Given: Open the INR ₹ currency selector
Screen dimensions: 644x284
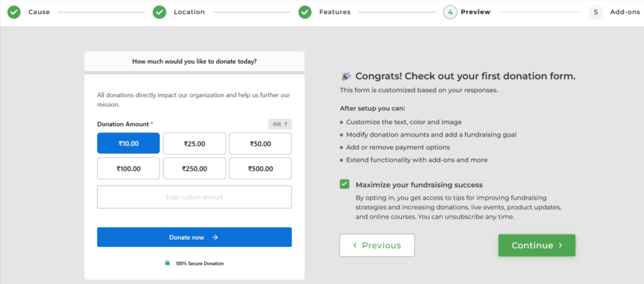Looking at the screenshot, I should (280, 124).
